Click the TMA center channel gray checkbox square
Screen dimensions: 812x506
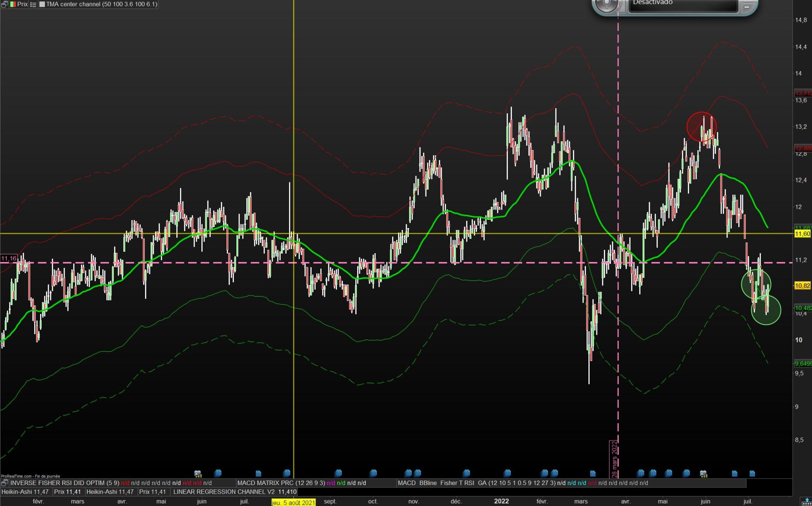point(42,4)
